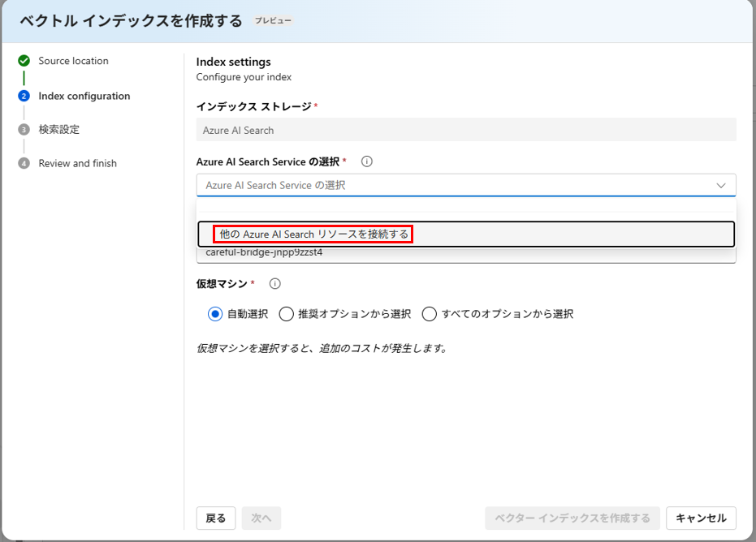Click the プレビュー badge in the title
This screenshot has width=756, height=542.
click(x=273, y=21)
